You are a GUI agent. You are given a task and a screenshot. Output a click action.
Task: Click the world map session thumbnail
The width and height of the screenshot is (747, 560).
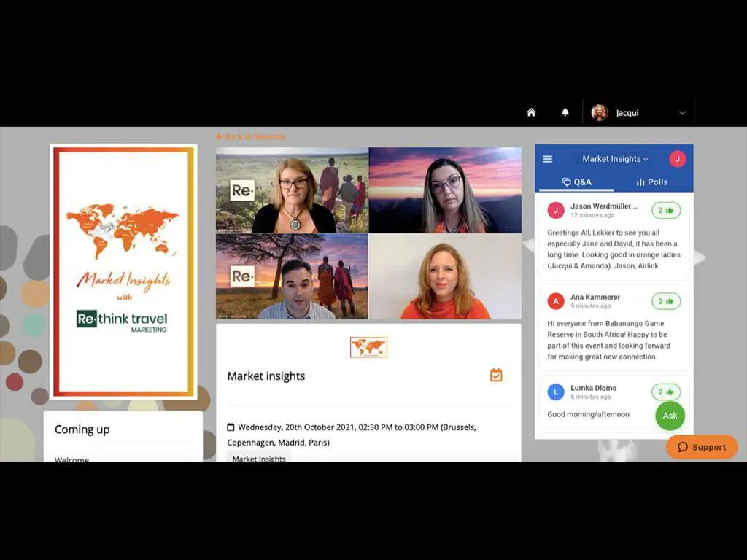(x=368, y=347)
